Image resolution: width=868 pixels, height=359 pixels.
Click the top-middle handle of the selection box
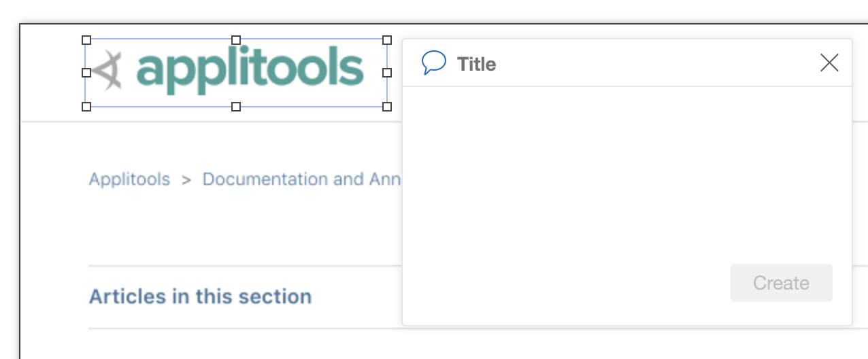click(x=236, y=40)
